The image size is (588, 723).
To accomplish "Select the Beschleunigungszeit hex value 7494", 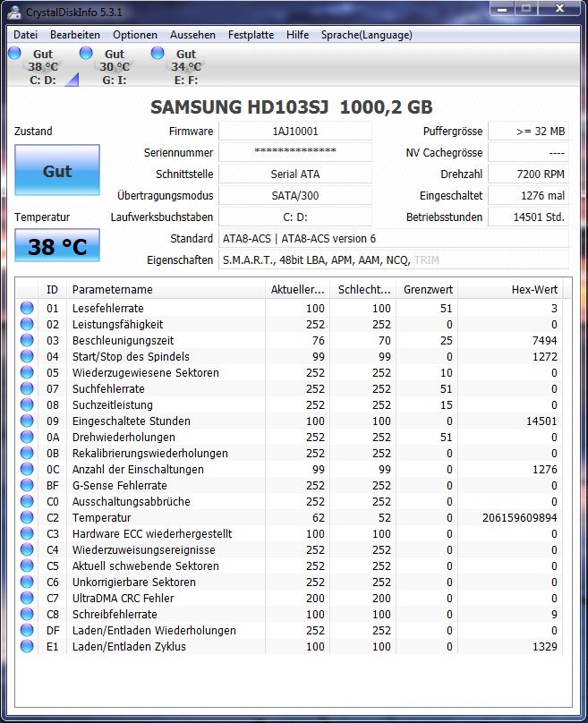I will (x=545, y=341).
